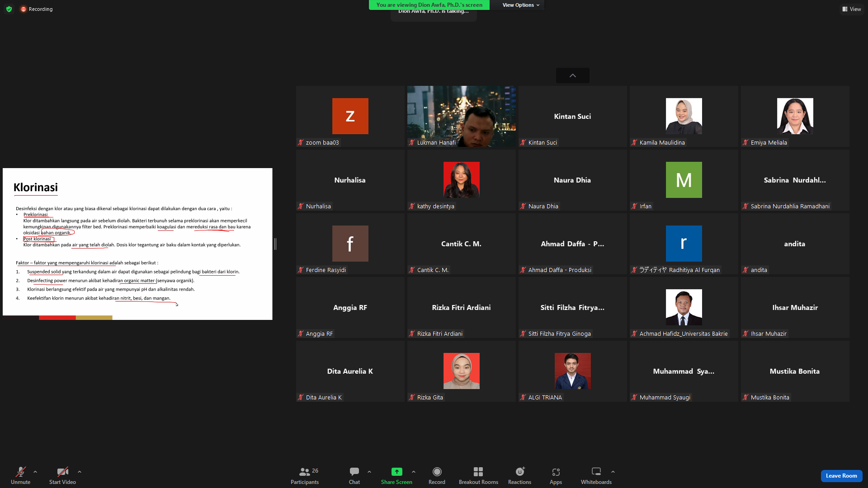Click the muted mic icon beside Irfan
This screenshot has height=488, width=868.
[635, 206]
